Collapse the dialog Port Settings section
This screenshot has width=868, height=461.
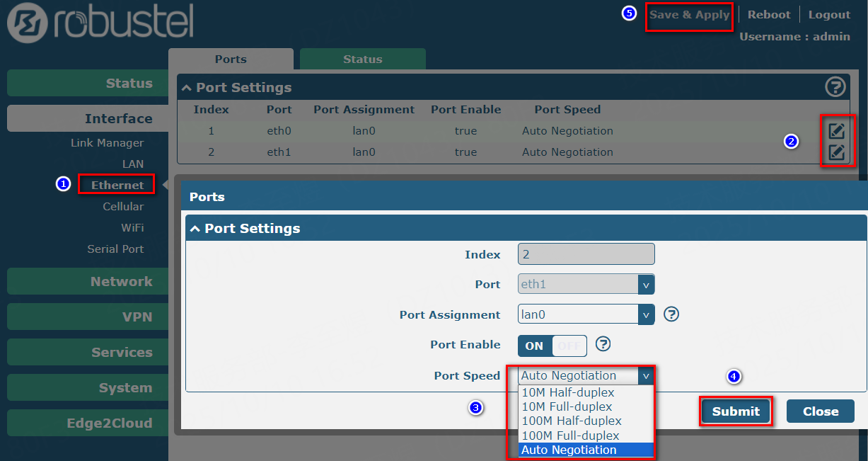[x=195, y=229]
